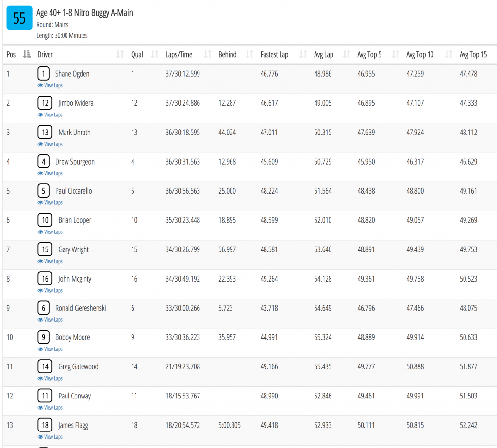Screen dimensions: 497x448
Task: Sort by Qual column arrows
Action: (x=155, y=54)
